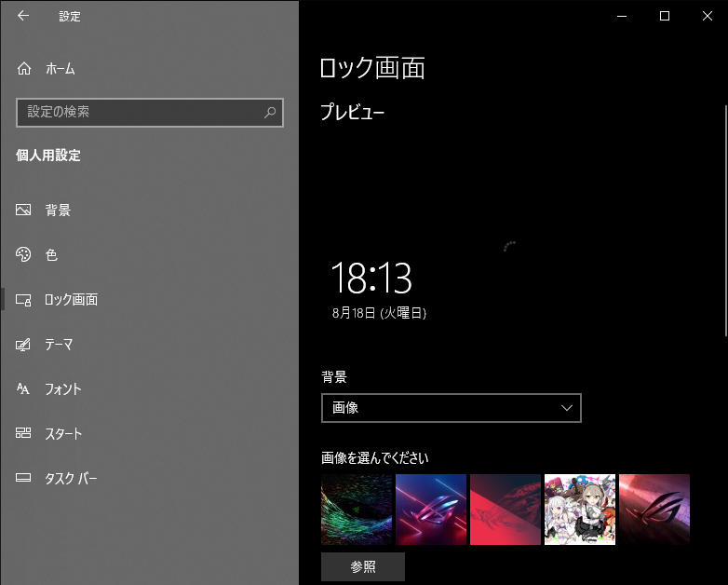Click the ロック画面 page heading
This screenshot has width=728, height=585.
372,68
